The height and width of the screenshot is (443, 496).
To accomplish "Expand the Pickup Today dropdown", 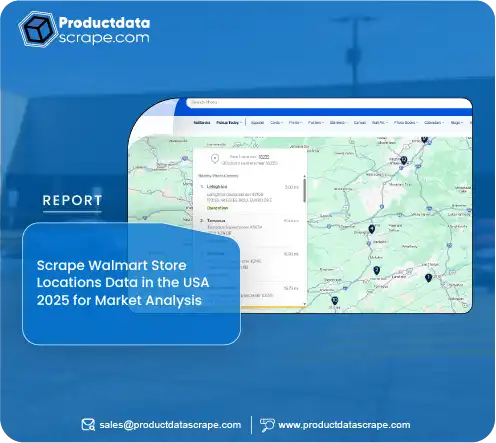I will tap(229, 123).
